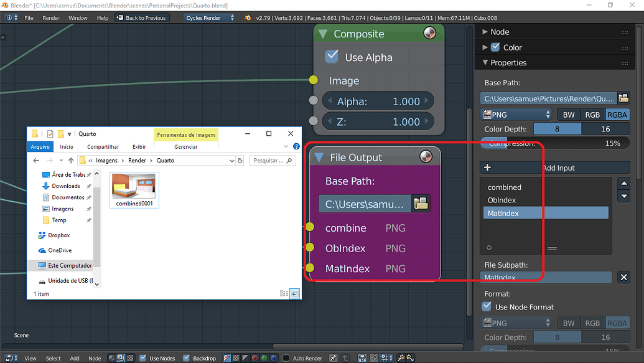This screenshot has height=363, width=644.
Task: Collapse the Properties panel
Action: (485, 62)
